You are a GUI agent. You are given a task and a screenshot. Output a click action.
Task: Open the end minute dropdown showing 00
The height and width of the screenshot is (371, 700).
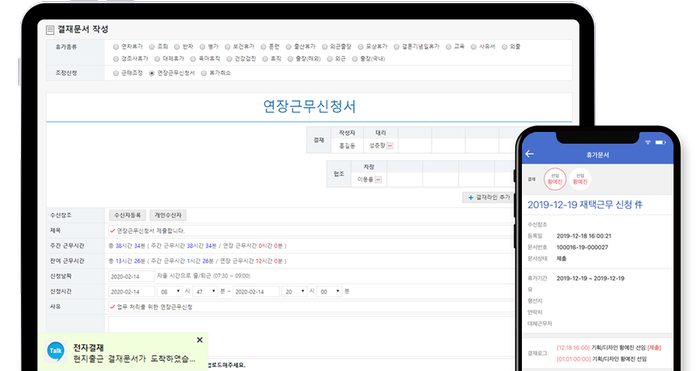tap(329, 292)
